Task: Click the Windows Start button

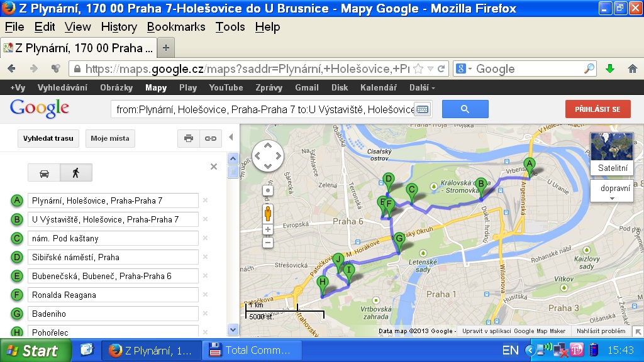Action: pyautogui.click(x=36, y=351)
